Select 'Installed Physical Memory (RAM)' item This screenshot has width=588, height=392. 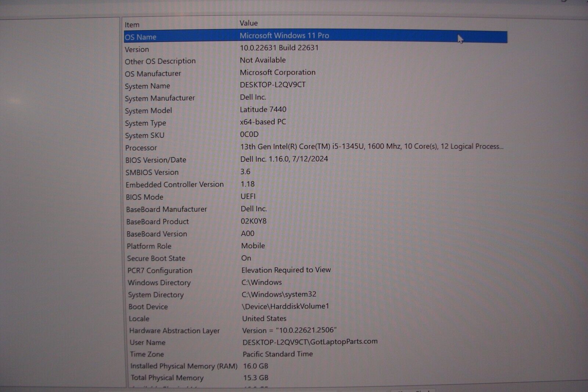pos(184,366)
